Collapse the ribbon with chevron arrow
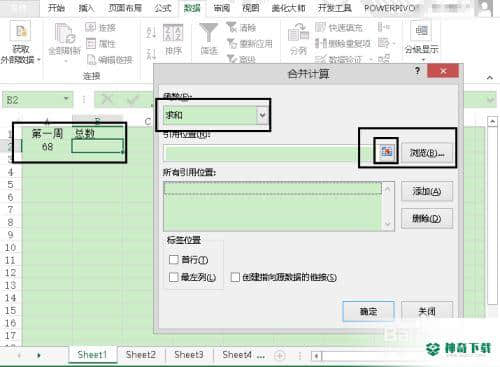 [489, 77]
